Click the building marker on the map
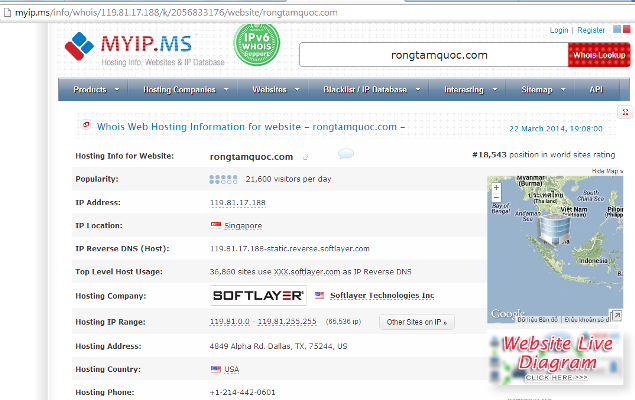The image size is (635, 400). (x=553, y=232)
